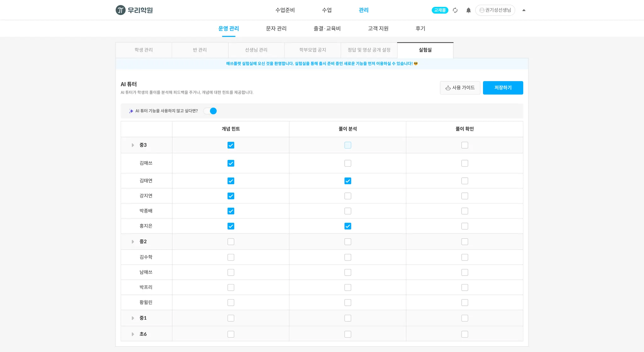Screen dimensions: 644x352
Task: Click the 우리학원 logo icon
Action: (x=120, y=10)
